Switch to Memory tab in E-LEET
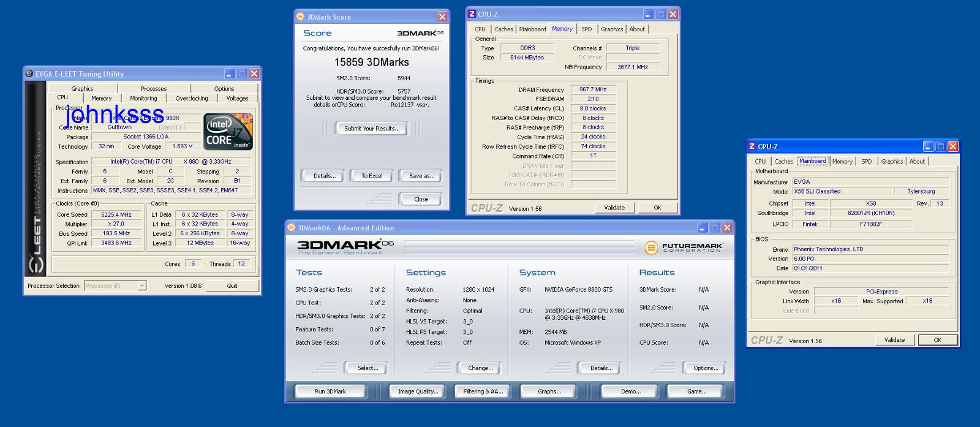980x427 pixels. click(102, 98)
